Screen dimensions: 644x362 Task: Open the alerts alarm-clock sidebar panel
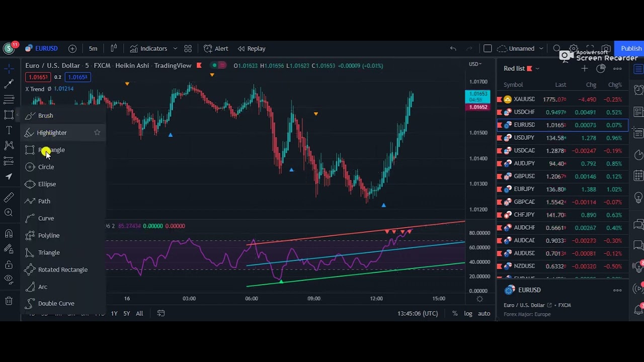tap(638, 90)
